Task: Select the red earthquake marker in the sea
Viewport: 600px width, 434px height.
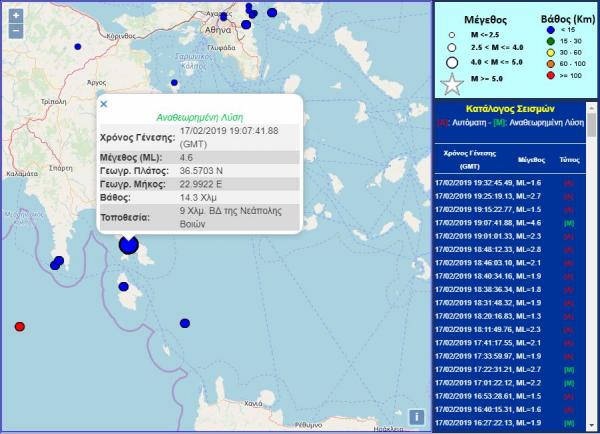Action: coord(19,327)
